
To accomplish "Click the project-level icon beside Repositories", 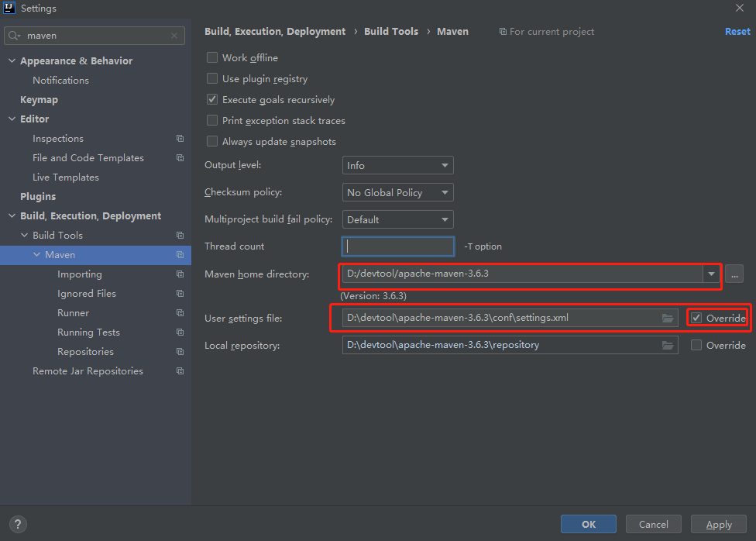I will pos(180,351).
